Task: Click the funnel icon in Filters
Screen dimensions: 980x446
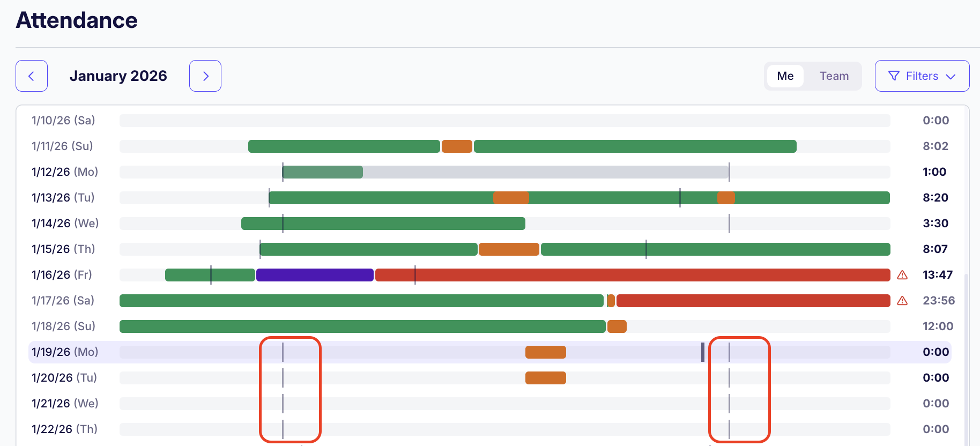Action: tap(894, 76)
